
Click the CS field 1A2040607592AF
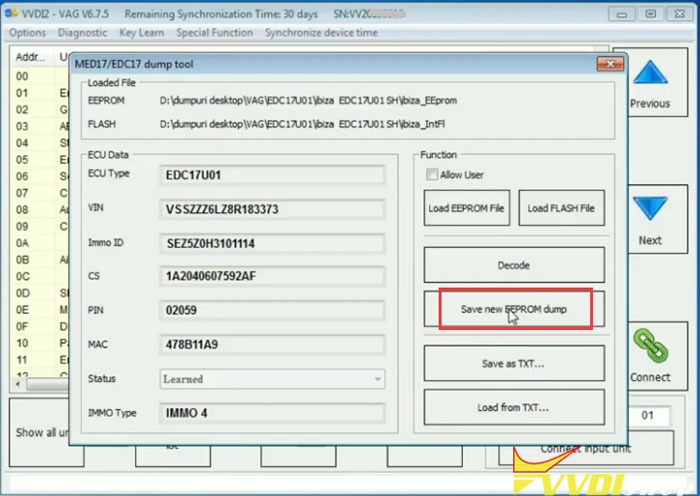(272, 276)
